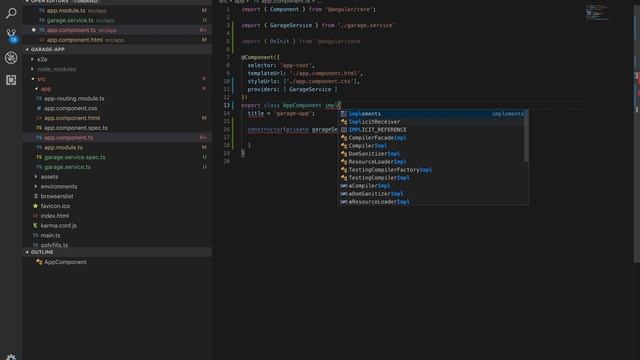Choose the TestingCompilerImpl suggestion

click(432, 178)
